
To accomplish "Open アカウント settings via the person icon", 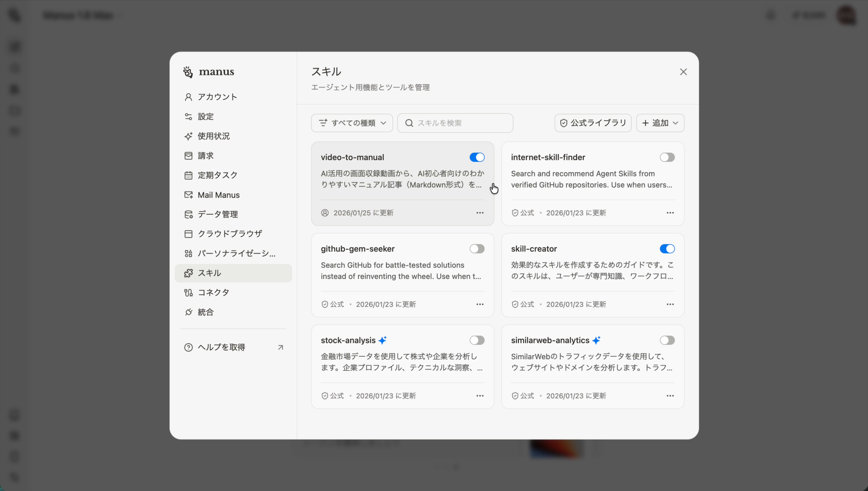I will pos(189,97).
